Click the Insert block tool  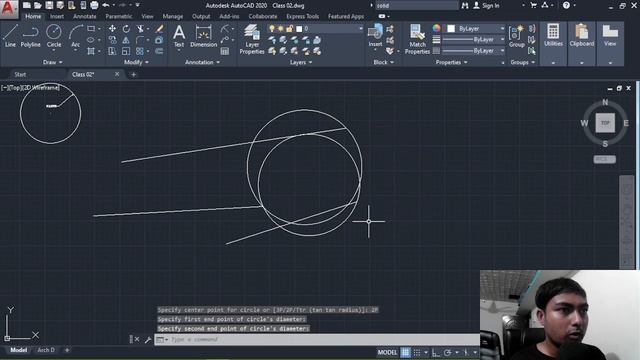point(375,36)
